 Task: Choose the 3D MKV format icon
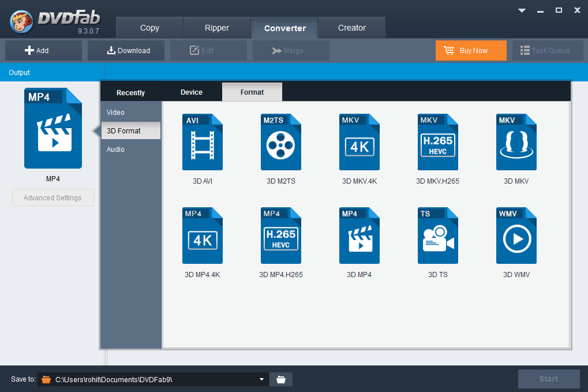[x=516, y=142]
